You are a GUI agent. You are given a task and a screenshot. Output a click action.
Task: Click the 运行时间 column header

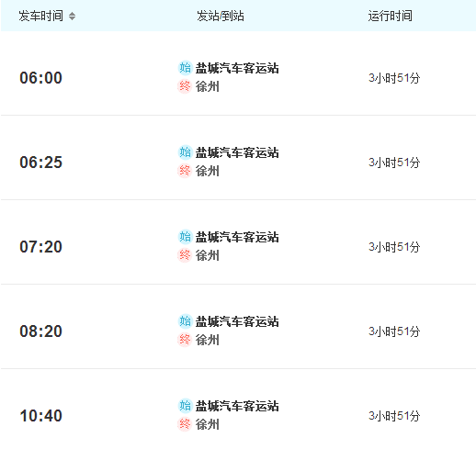(x=391, y=16)
